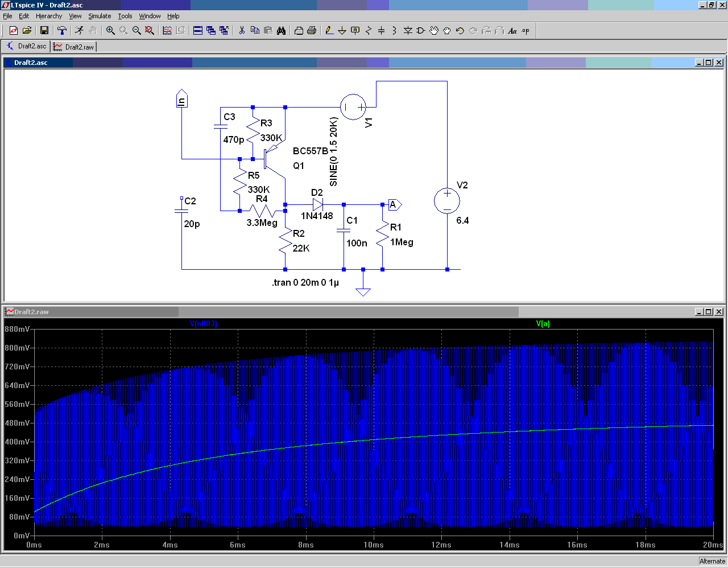The image size is (728, 568).
Task: Select the capacitor placement tool
Action: coord(381,31)
